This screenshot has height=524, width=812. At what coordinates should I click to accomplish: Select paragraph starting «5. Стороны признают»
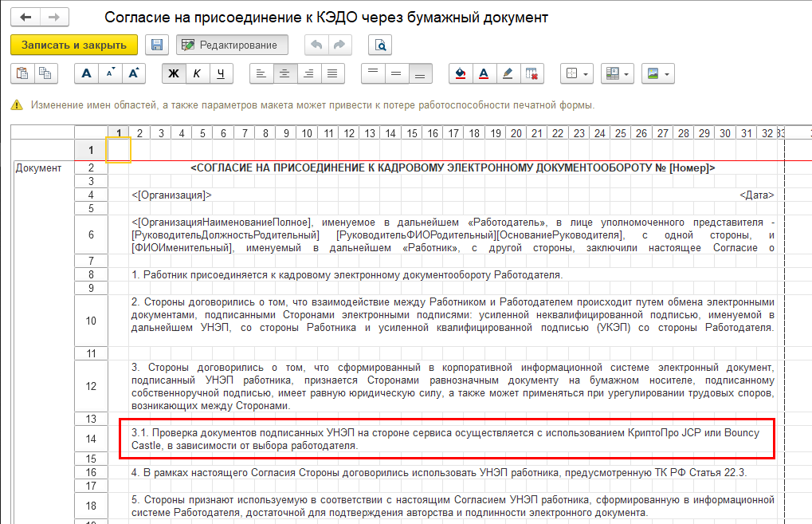(x=453, y=506)
